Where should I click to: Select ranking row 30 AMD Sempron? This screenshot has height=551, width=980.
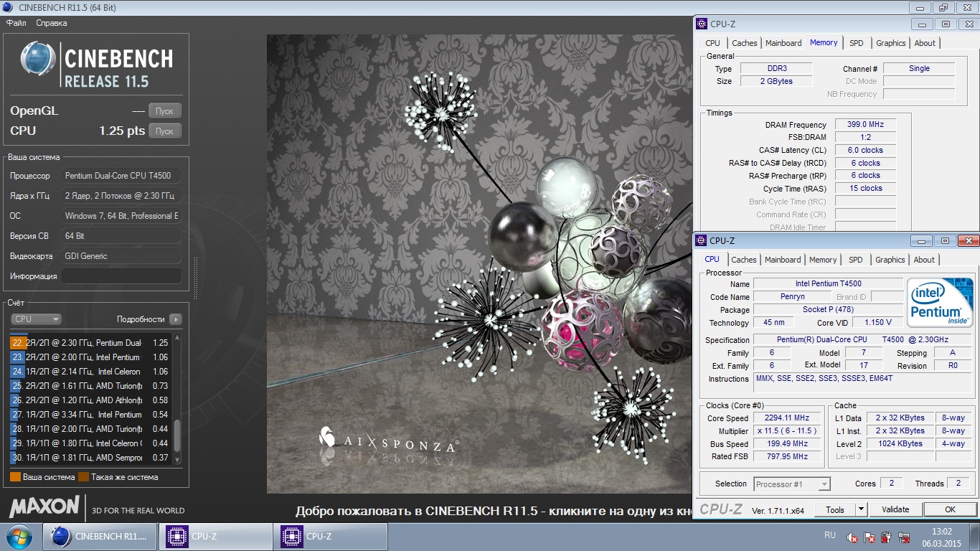90,458
